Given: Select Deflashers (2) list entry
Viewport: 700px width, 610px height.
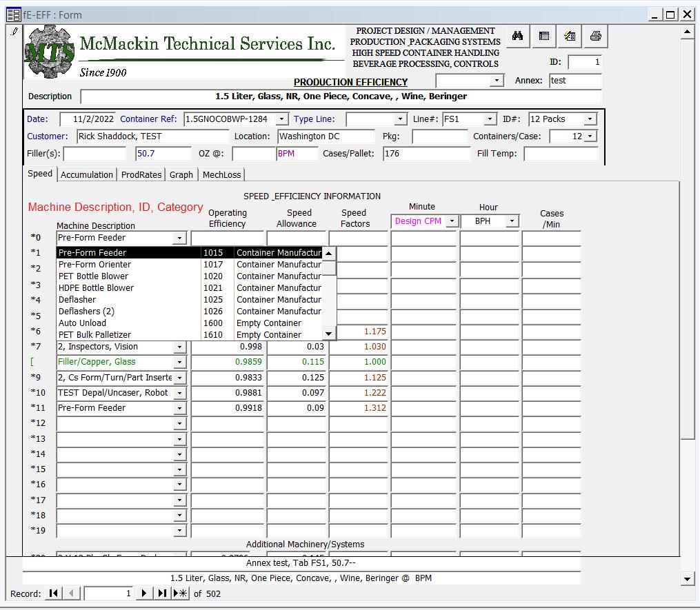Looking at the screenshot, I should point(189,312).
